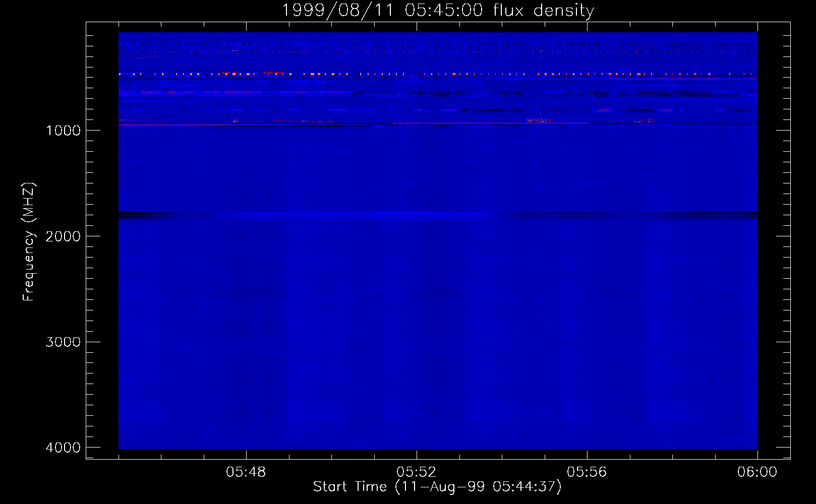Click the 05:52 time tick label
The height and width of the screenshot is (504, 816).
point(417,472)
